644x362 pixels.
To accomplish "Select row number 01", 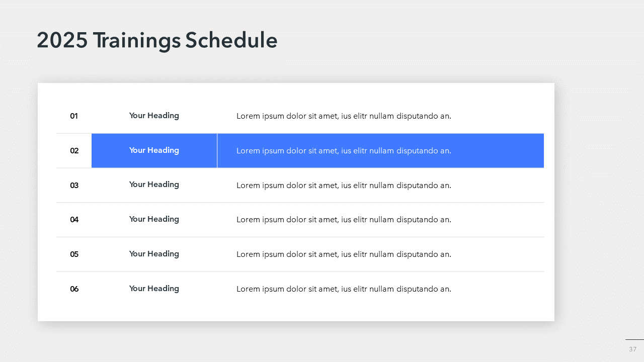I will point(74,116).
